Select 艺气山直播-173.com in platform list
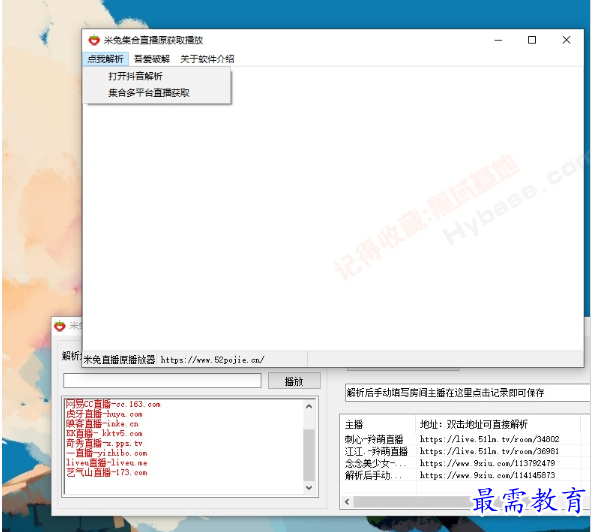 point(106,473)
